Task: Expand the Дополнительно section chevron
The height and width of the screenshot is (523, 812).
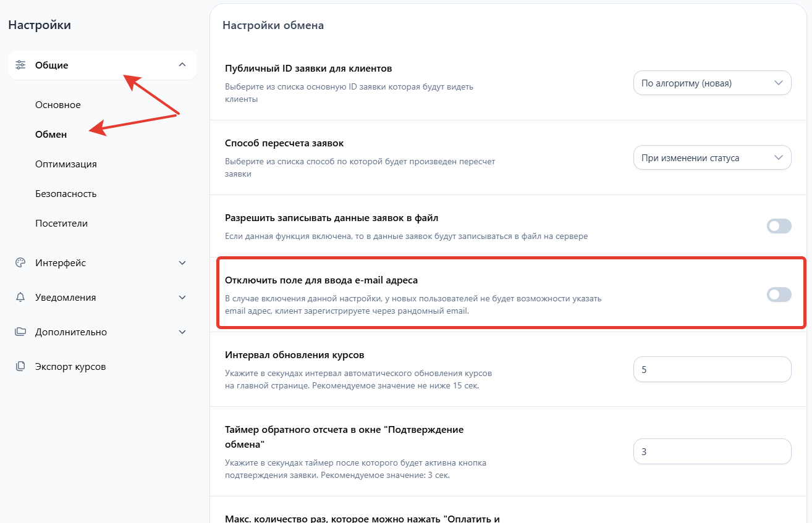Action: (182, 332)
